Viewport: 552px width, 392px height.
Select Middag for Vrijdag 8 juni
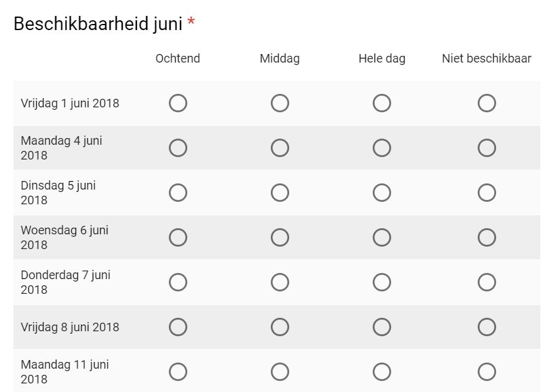[x=280, y=327]
